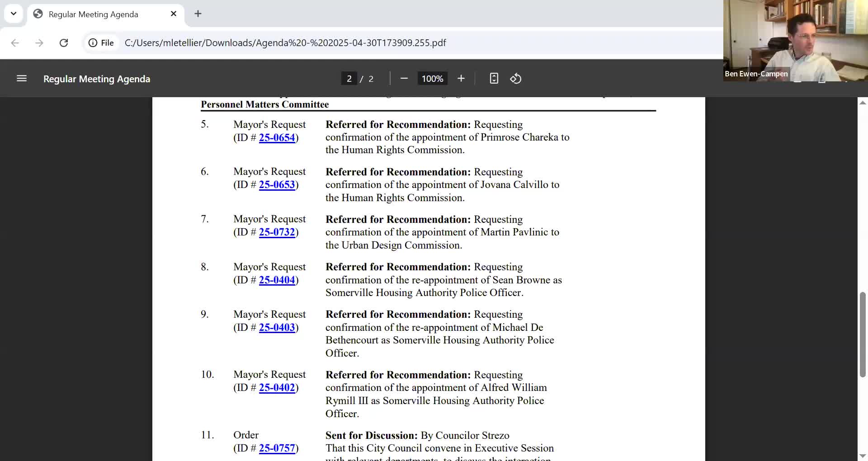
Task: Toggle the PDF sidebar menu
Action: 22,79
